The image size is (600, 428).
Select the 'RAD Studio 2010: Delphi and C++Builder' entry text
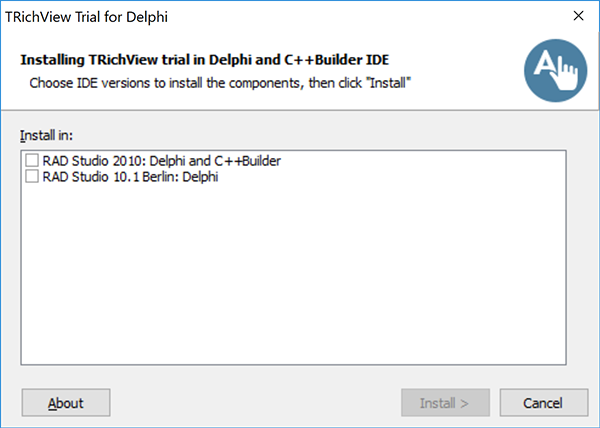[161, 161]
